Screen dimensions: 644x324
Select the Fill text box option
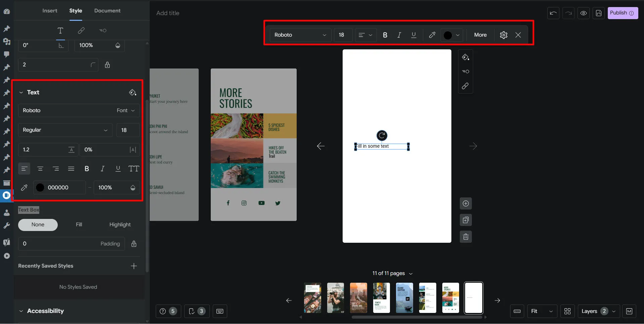click(x=79, y=225)
